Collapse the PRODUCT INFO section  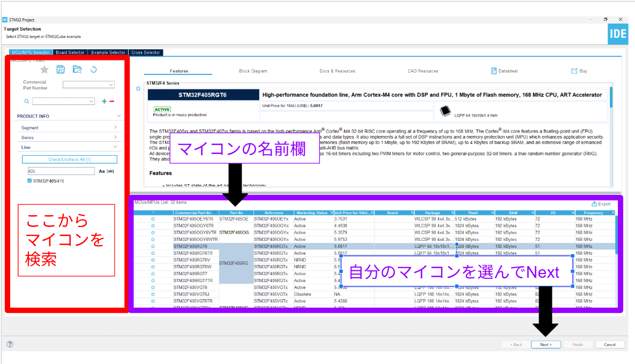point(118,116)
